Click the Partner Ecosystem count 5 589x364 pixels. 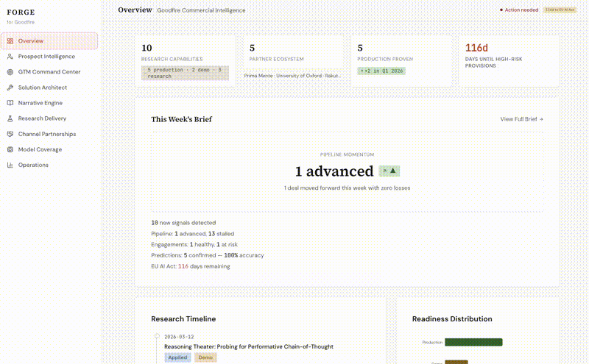coord(252,48)
